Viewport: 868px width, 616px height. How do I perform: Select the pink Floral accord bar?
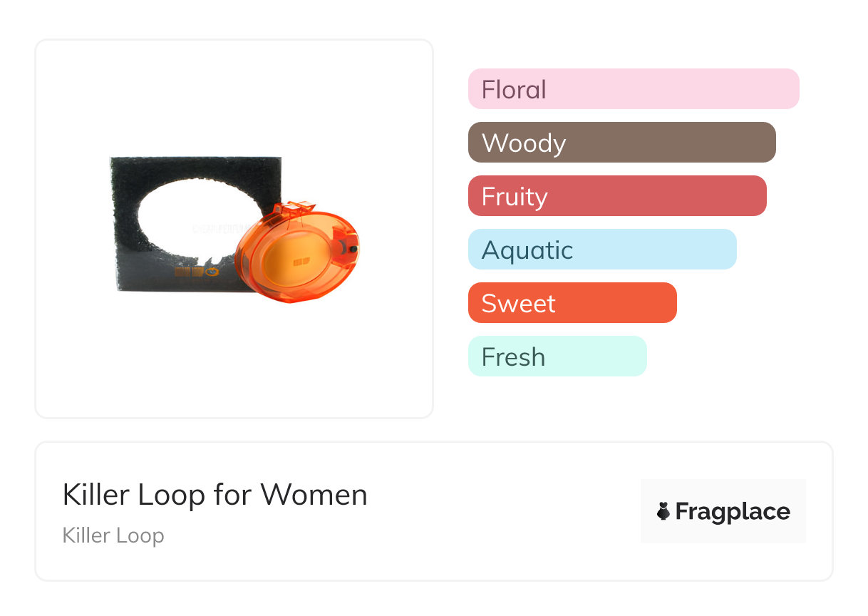(633, 89)
